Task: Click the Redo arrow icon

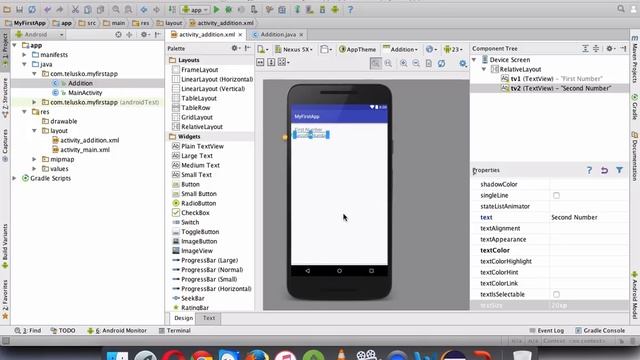Action: coord(60,9)
